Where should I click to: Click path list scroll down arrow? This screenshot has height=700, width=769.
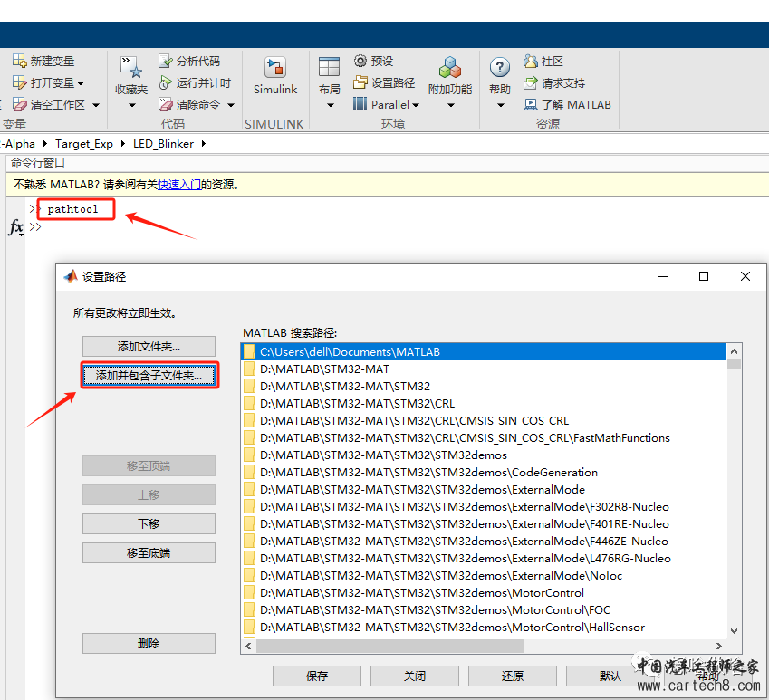[734, 631]
